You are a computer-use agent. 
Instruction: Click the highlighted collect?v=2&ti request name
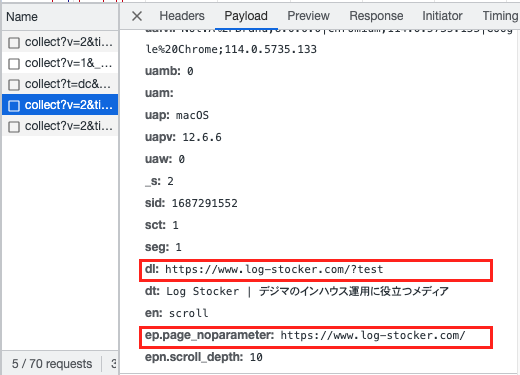69,105
